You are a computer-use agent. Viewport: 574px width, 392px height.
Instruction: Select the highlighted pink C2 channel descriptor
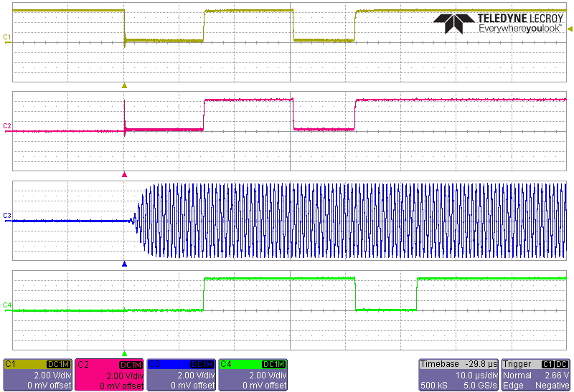pos(109,375)
